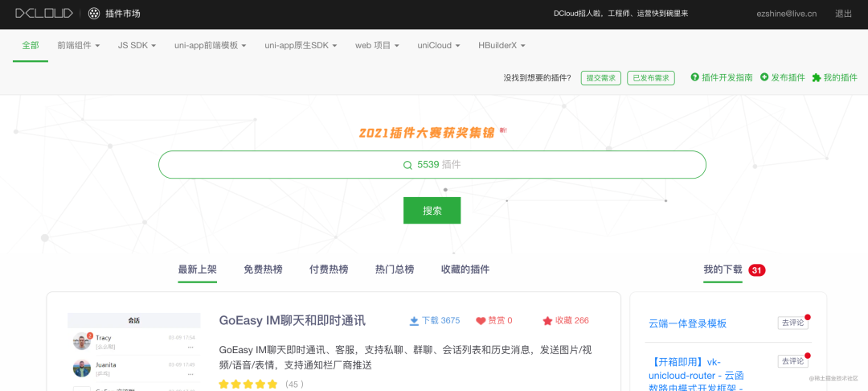The height and width of the screenshot is (391, 868).
Task: Open the 收藏的插件 tab
Action: (x=465, y=270)
